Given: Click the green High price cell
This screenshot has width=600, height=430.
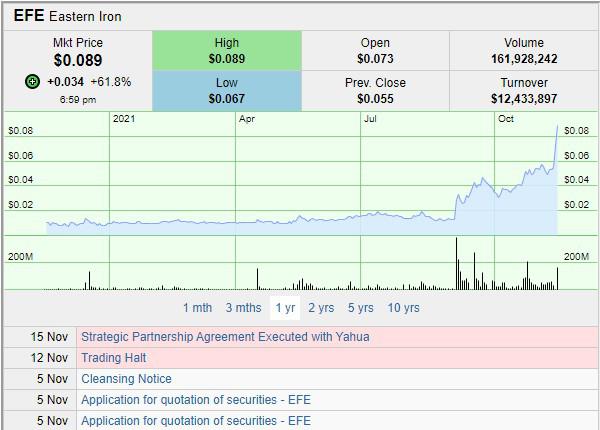Looking at the screenshot, I should point(227,51).
